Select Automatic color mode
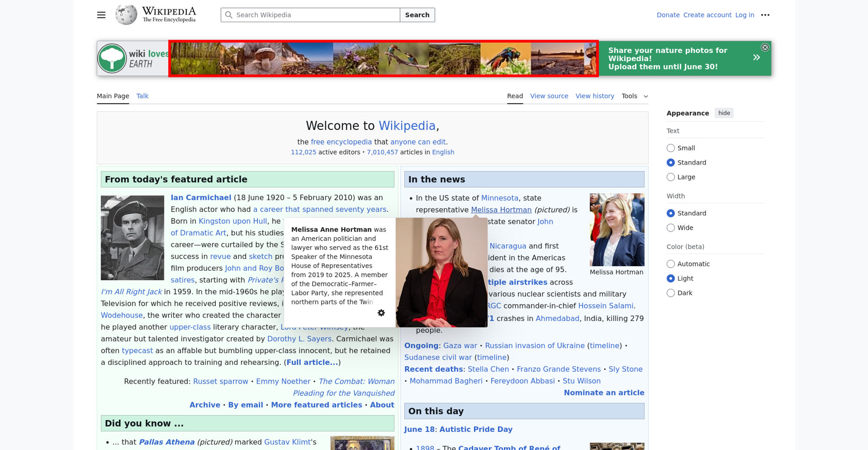 671,264
